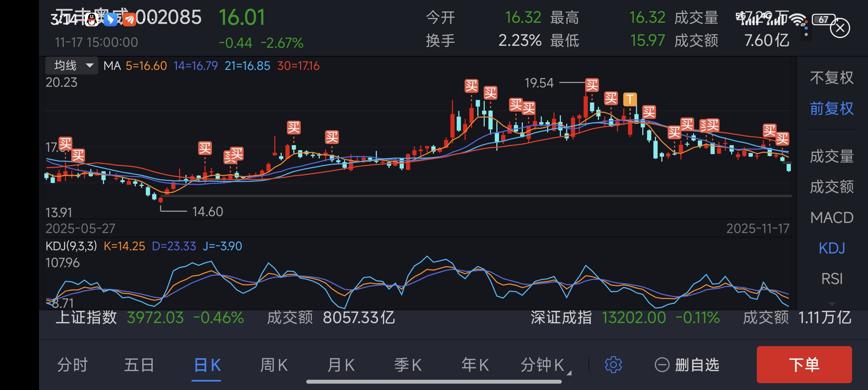Screen dimensions: 868x390
Task: Tap the buy marker at 19.54 peak
Action: tap(592, 85)
